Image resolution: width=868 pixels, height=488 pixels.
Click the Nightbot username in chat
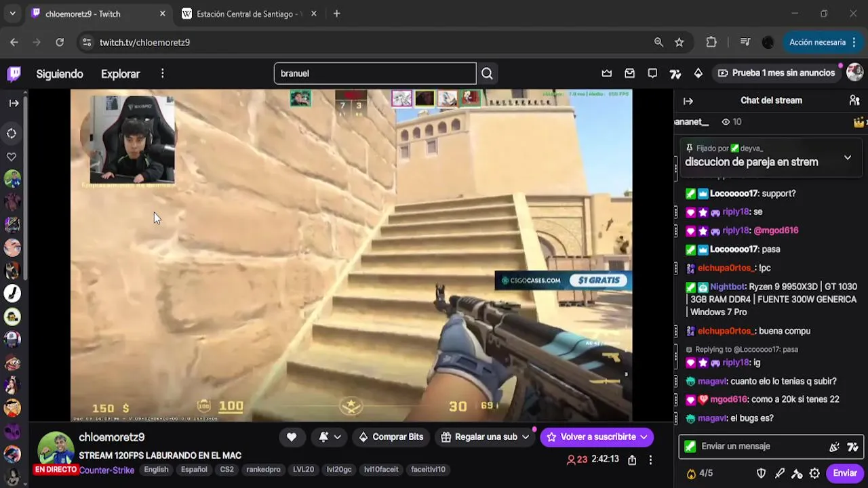tap(728, 287)
